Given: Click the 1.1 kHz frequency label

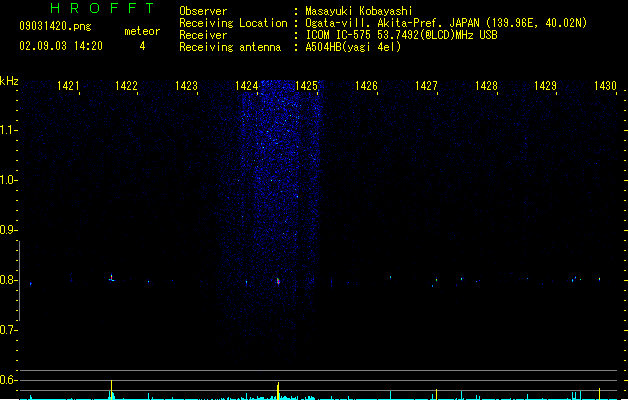Looking at the screenshot, I should pyautogui.click(x=7, y=130).
